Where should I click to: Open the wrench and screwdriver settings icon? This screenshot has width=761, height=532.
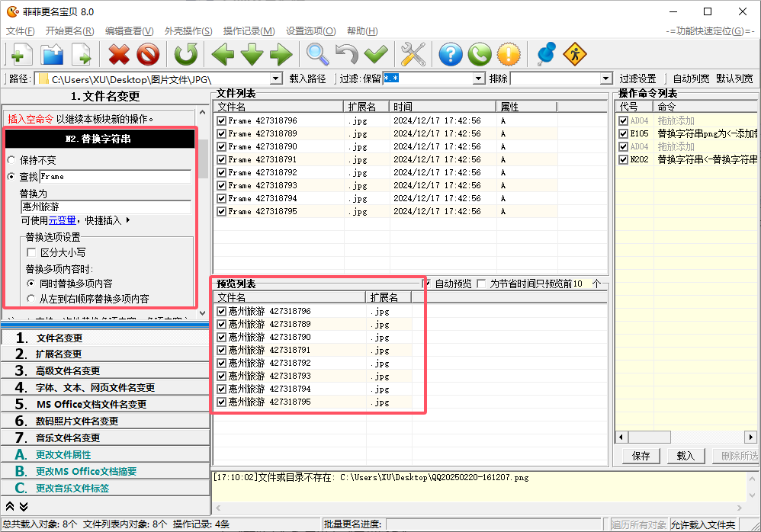pos(413,54)
